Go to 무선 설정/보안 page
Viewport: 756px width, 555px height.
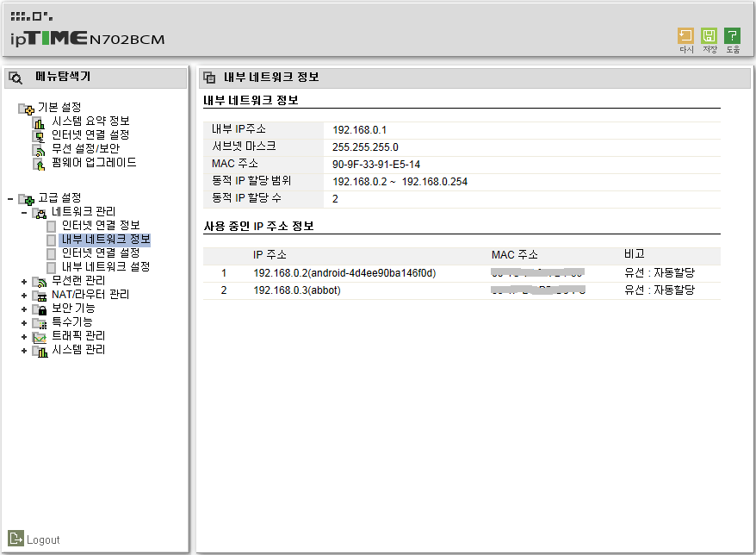pyautogui.click(x=86, y=148)
